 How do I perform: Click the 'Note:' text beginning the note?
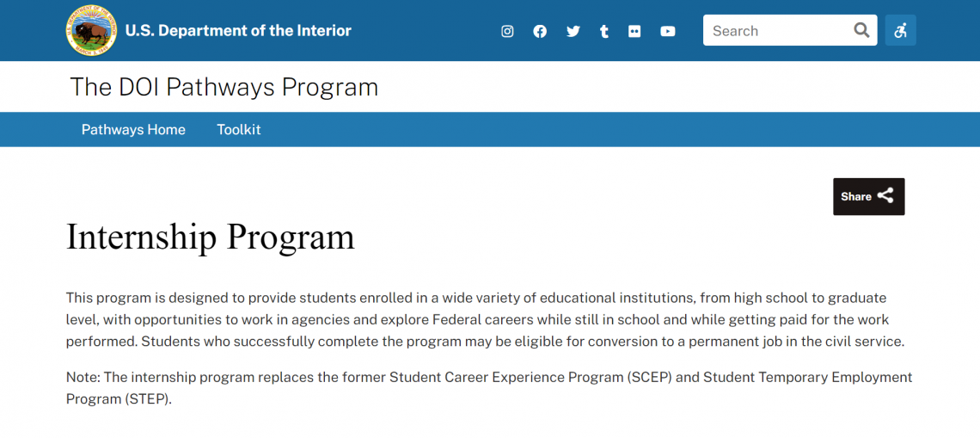pos(83,377)
